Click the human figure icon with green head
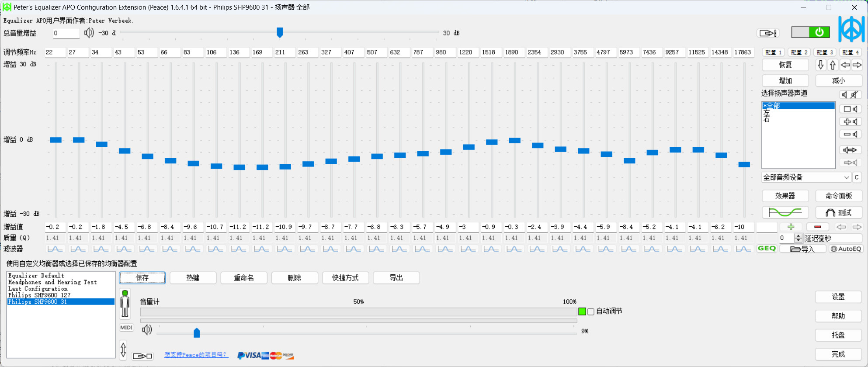 click(x=125, y=303)
